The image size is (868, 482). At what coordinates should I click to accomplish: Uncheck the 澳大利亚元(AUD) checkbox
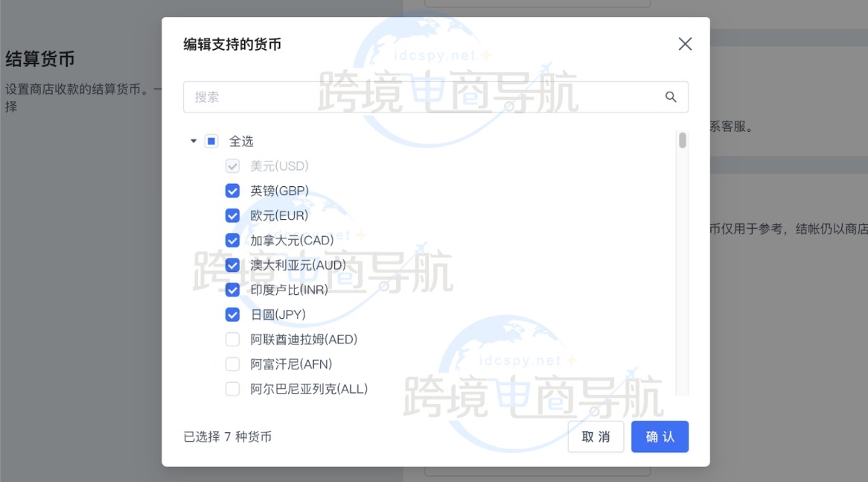[x=232, y=265]
